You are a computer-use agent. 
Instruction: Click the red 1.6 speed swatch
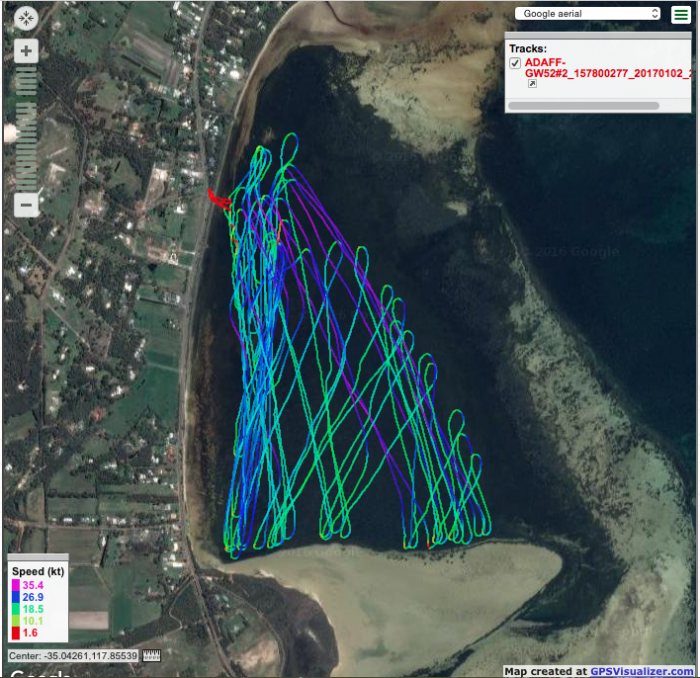[17, 633]
